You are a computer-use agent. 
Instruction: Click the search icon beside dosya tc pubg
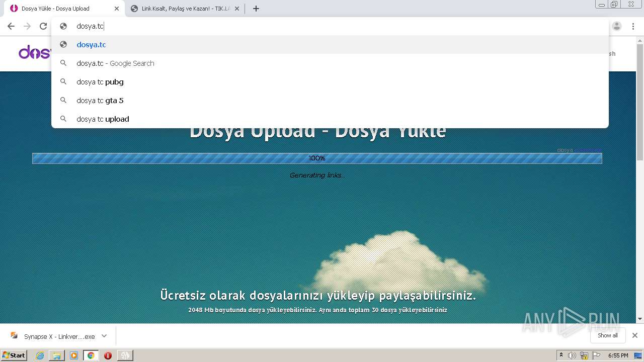[x=63, y=82]
